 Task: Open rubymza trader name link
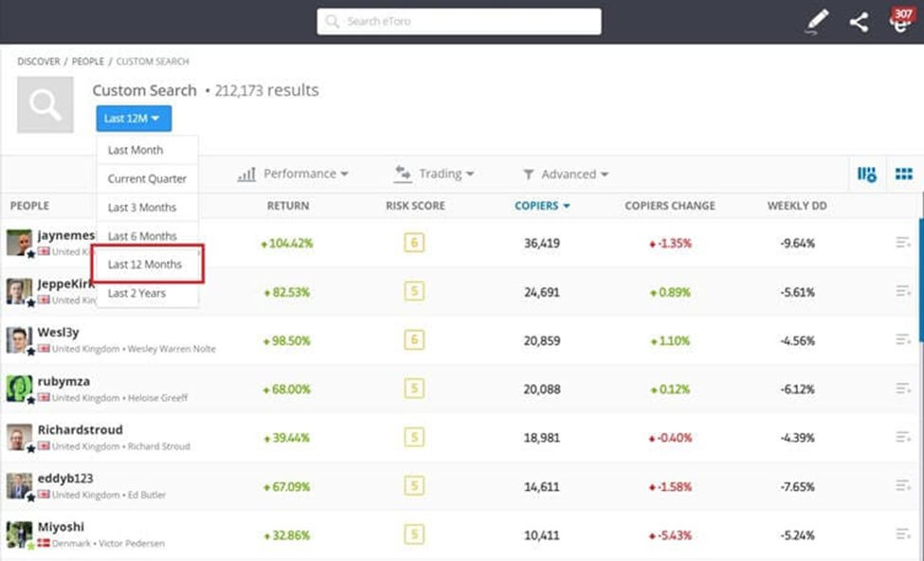click(63, 381)
